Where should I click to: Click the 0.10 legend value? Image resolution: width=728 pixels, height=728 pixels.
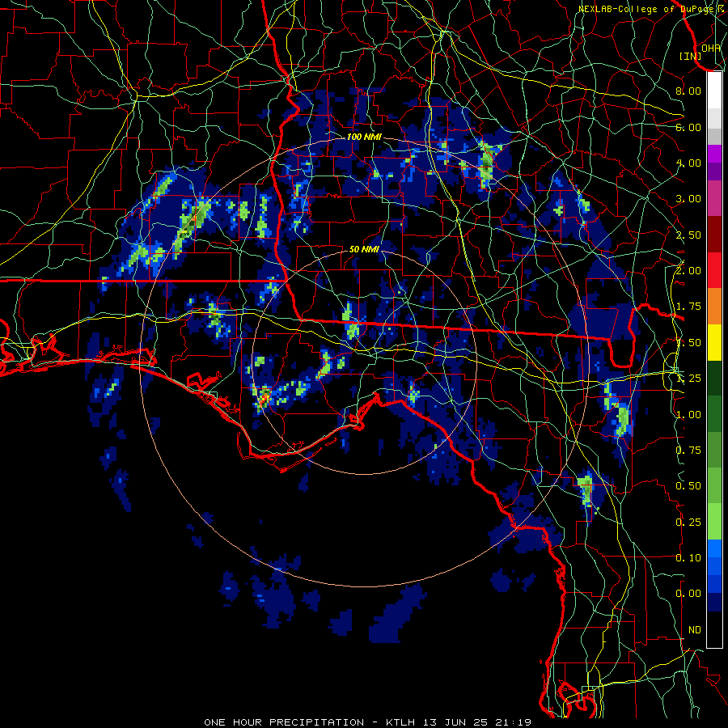pyautogui.click(x=688, y=558)
